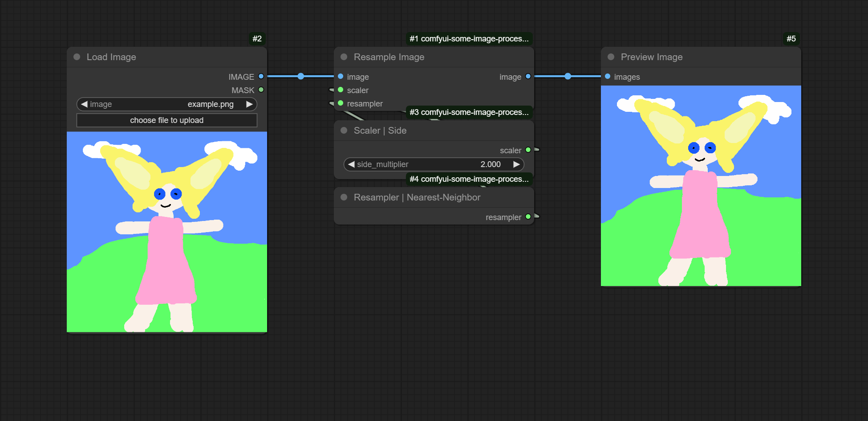Click the scaler output socket on Scaler | Side

(x=528, y=150)
